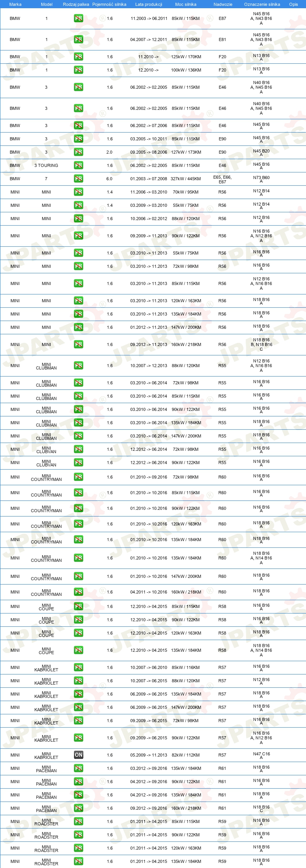Click fuel icon in BMW 3 2.0 E90 row
This screenshot has height=868, width=306.
click(x=78, y=152)
